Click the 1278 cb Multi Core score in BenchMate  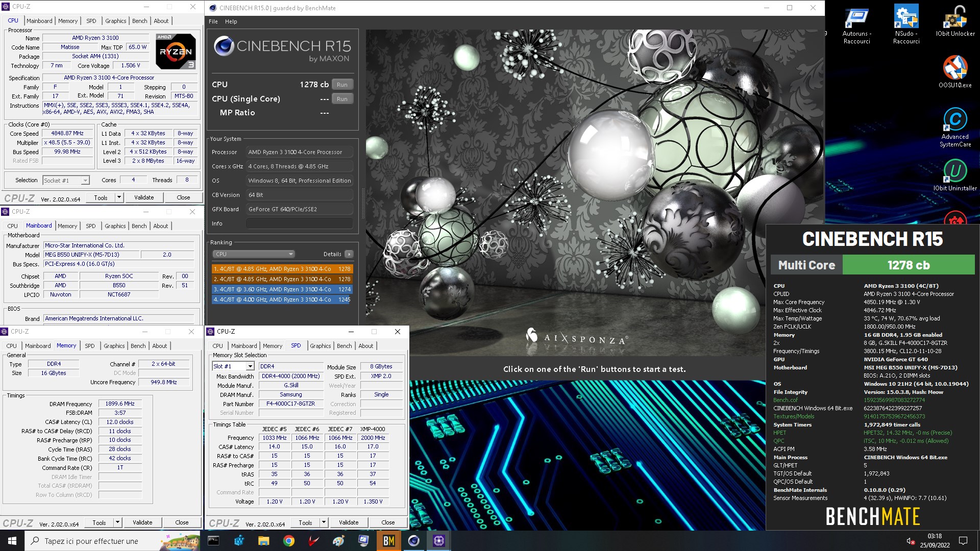pyautogui.click(x=908, y=265)
